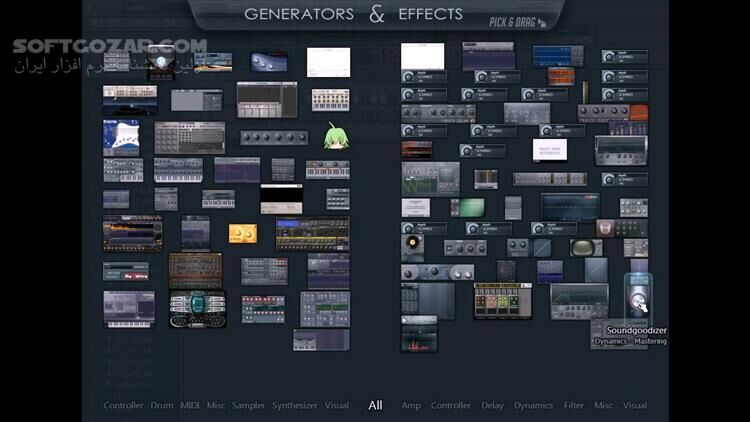
Task: Select the orange plugin with two knobs
Action: click(243, 233)
